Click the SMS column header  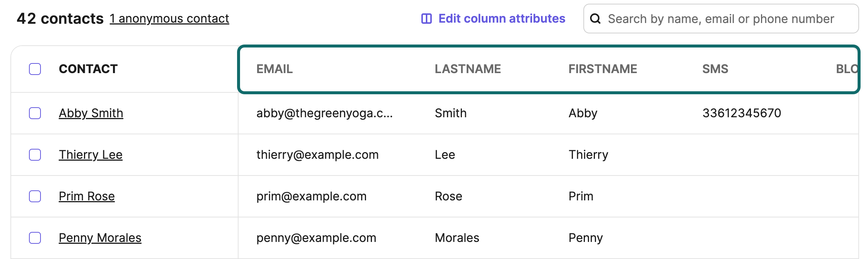pos(715,69)
